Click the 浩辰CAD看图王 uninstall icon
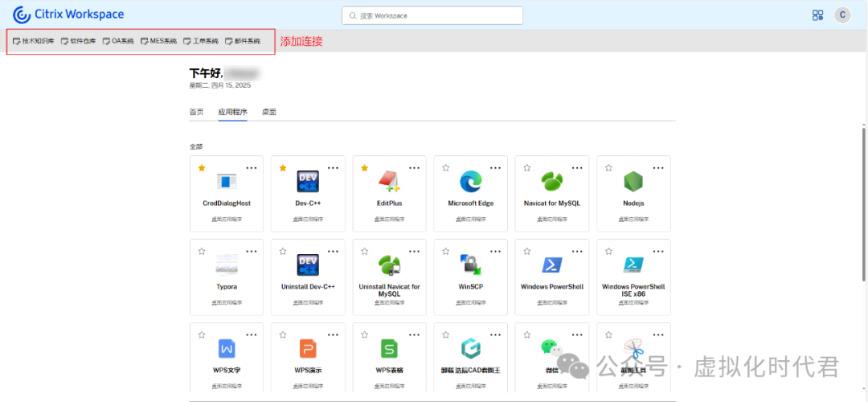Viewport: 868px width, 402px height. (470, 349)
